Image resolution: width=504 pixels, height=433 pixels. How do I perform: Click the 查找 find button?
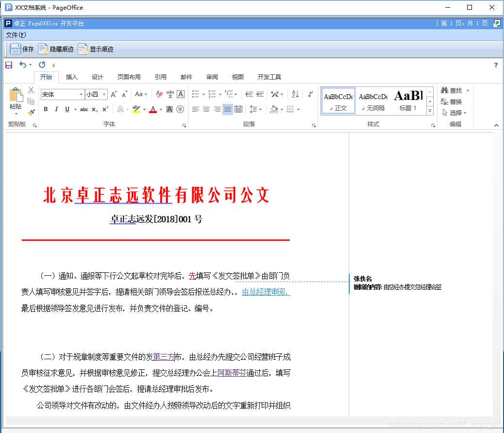coord(452,90)
